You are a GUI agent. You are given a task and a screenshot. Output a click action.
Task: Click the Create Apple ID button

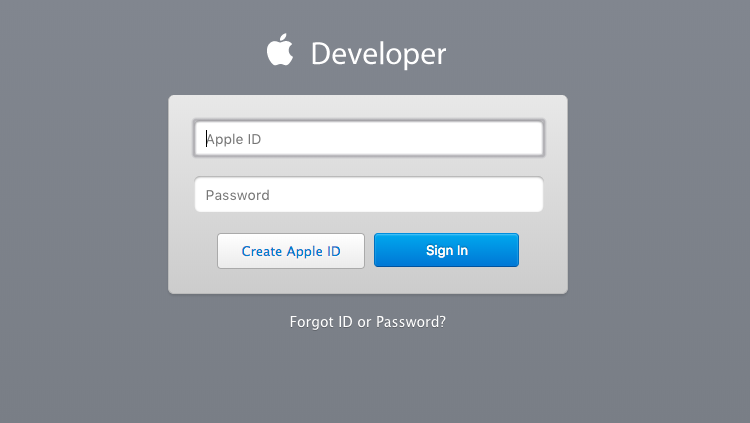[291, 251]
